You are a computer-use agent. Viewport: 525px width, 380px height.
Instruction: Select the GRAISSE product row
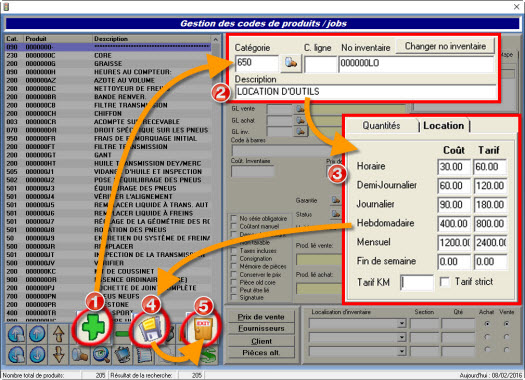(x=108, y=64)
